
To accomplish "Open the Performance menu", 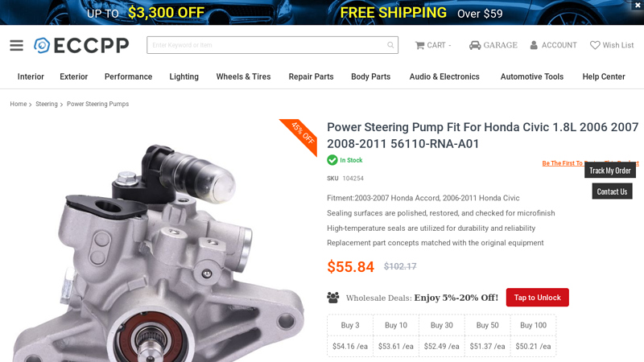I will [x=128, y=76].
